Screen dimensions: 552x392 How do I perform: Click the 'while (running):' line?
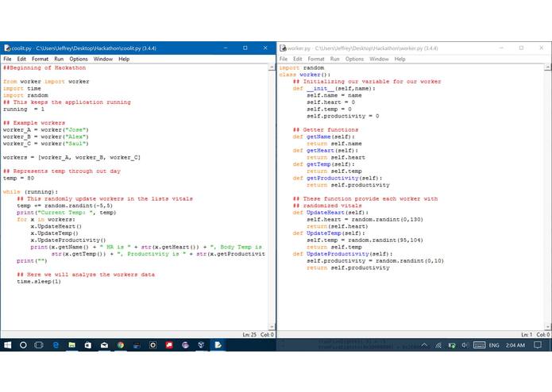click(30, 191)
